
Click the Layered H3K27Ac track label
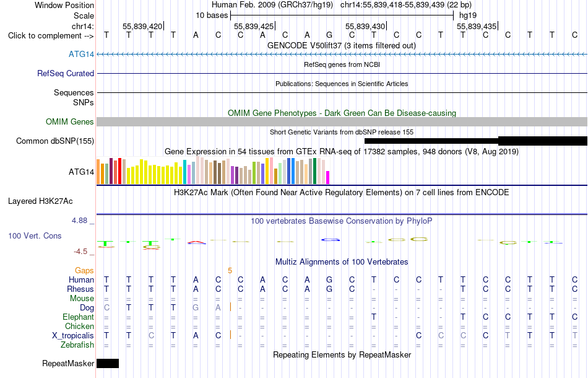pyautogui.click(x=40, y=201)
